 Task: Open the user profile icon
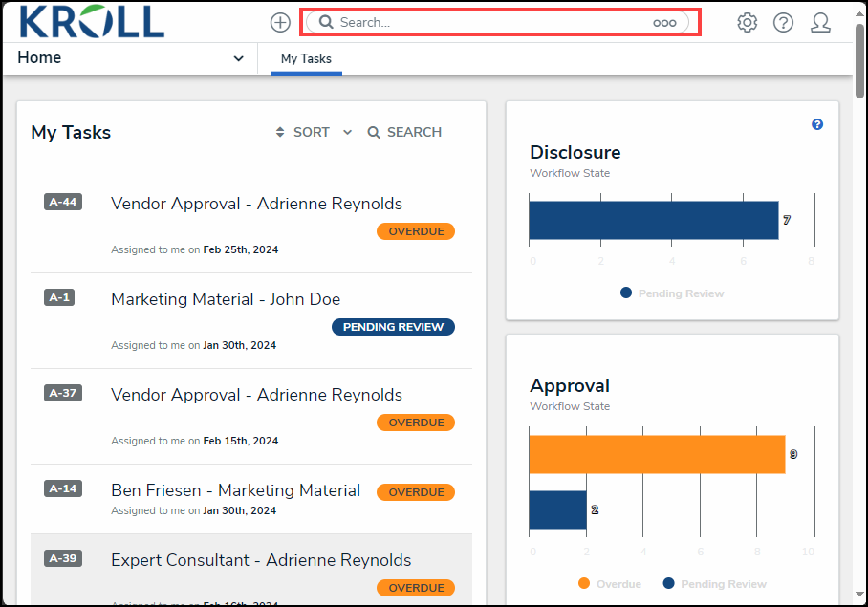[x=820, y=23]
